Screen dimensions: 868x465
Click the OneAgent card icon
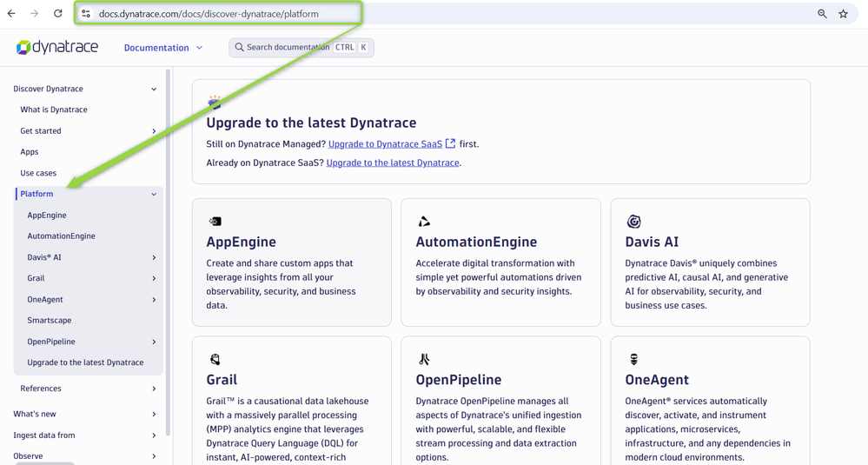point(633,359)
